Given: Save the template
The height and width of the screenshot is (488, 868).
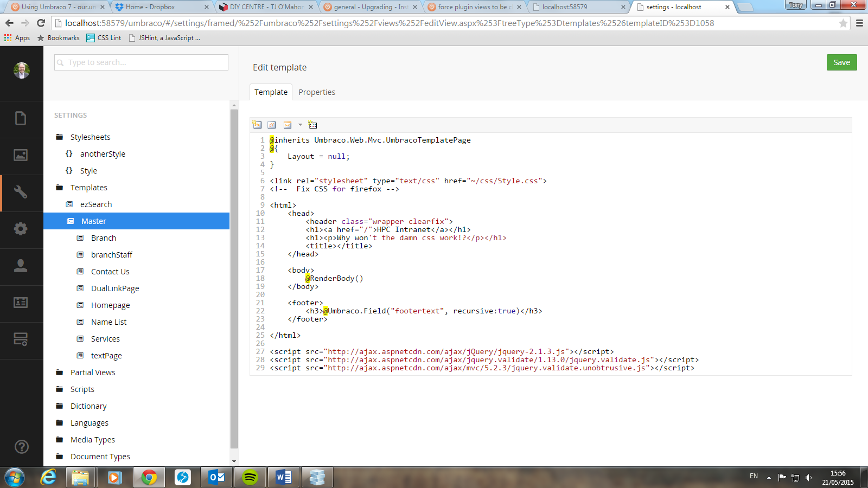Looking at the screenshot, I should tap(842, 62).
